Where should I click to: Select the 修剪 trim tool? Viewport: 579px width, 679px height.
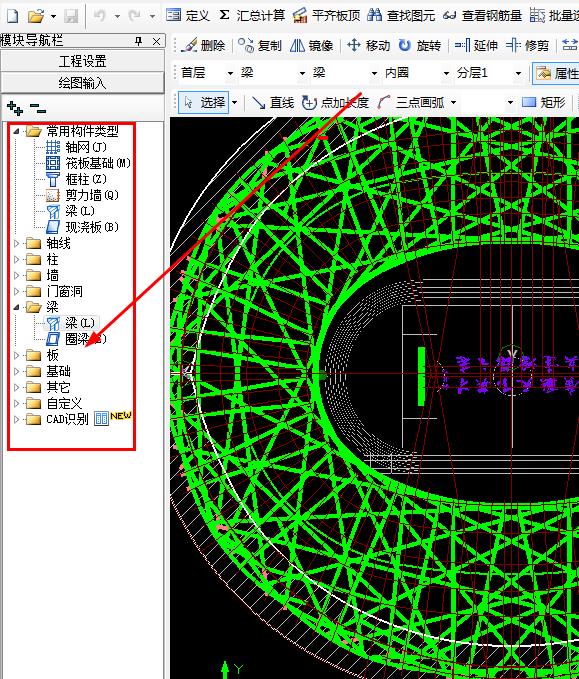(x=527, y=45)
